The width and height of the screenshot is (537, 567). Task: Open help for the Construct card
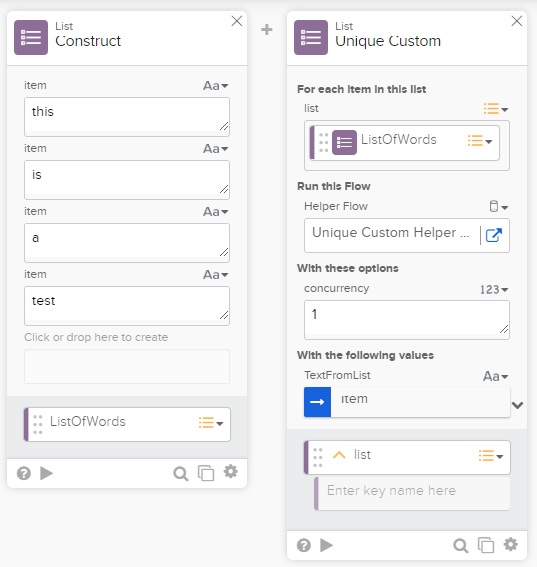24,473
